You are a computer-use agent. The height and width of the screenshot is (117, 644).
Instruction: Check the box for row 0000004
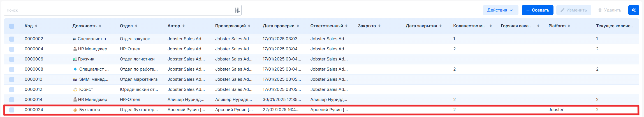(12, 49)
